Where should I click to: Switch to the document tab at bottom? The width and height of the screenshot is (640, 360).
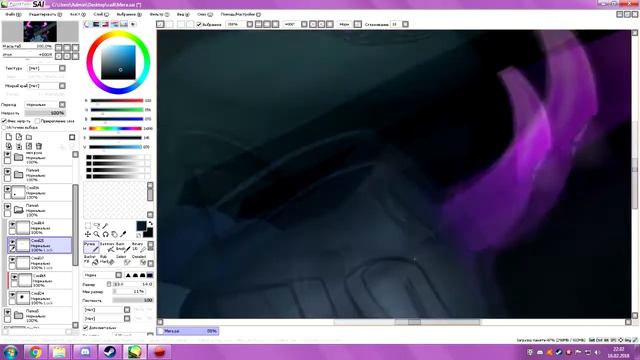(188, 331)
